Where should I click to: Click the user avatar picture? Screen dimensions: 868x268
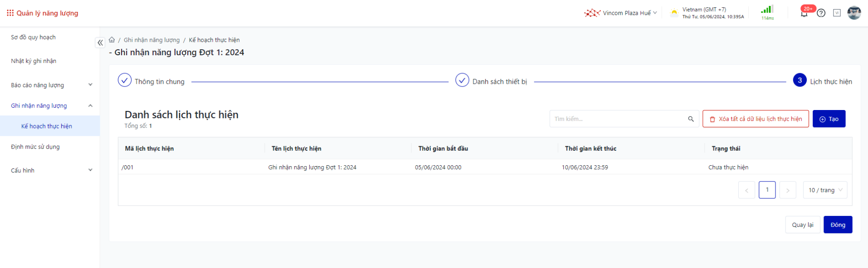854,13
